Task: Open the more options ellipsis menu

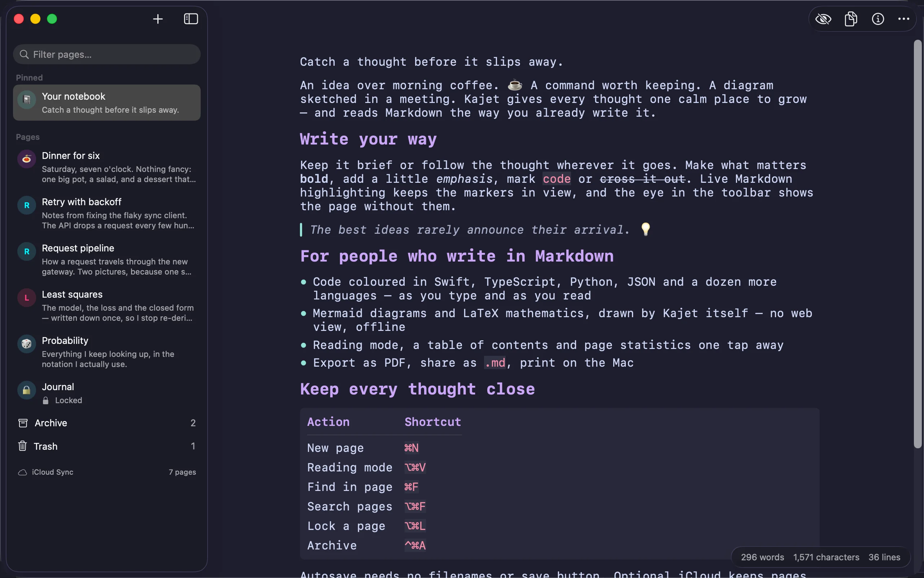Action: coord(904,19)
